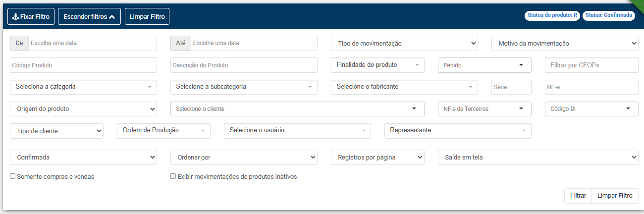Screen dimensions: 644x214
Task: Click the chevron-up icon on Esconder filtros
Action: pyautogui.click(x=112, y=16)
